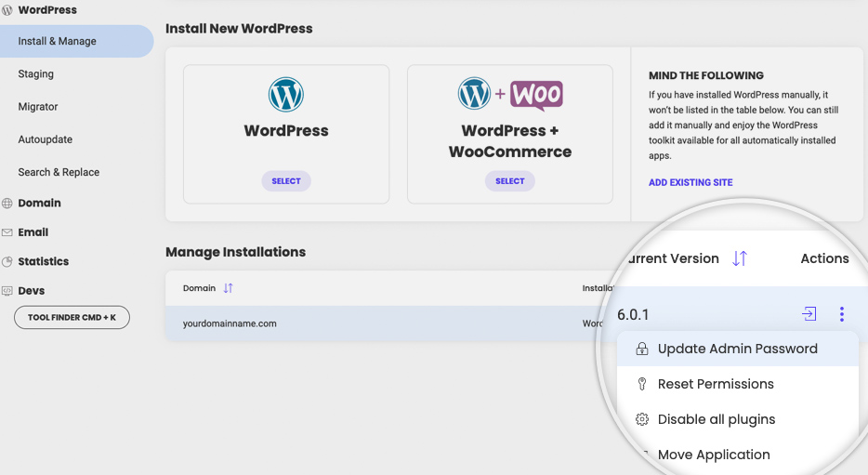Click the lock icon beside Update Admin Password
Image resolution: width=868 pixels, height=475 pixels.
click(642, 349)
